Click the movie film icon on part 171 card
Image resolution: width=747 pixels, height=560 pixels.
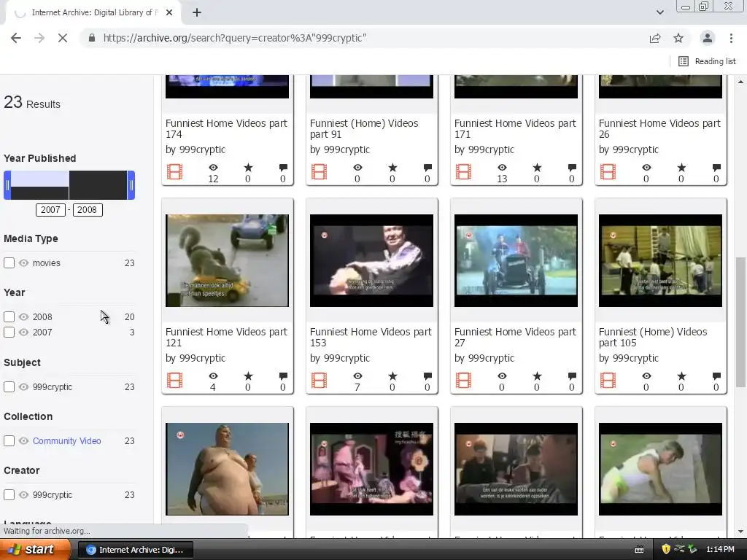click(463, 171)
